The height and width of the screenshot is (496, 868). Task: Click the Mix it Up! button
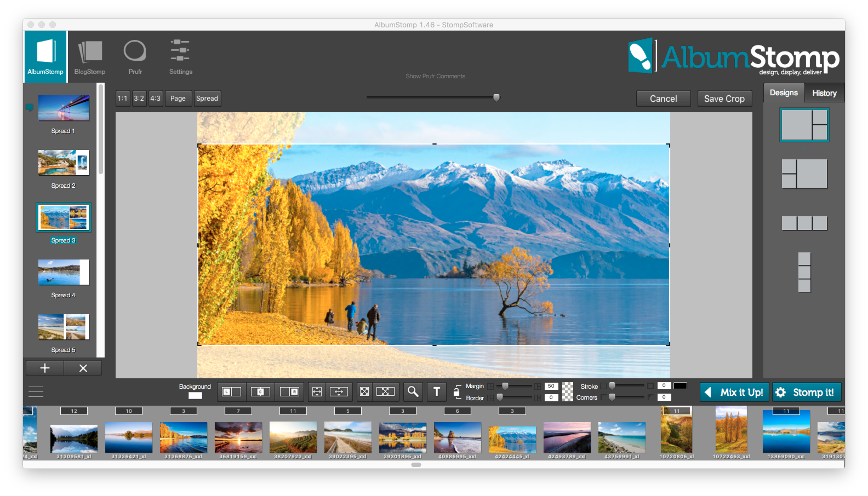click(x=734, y=392)
